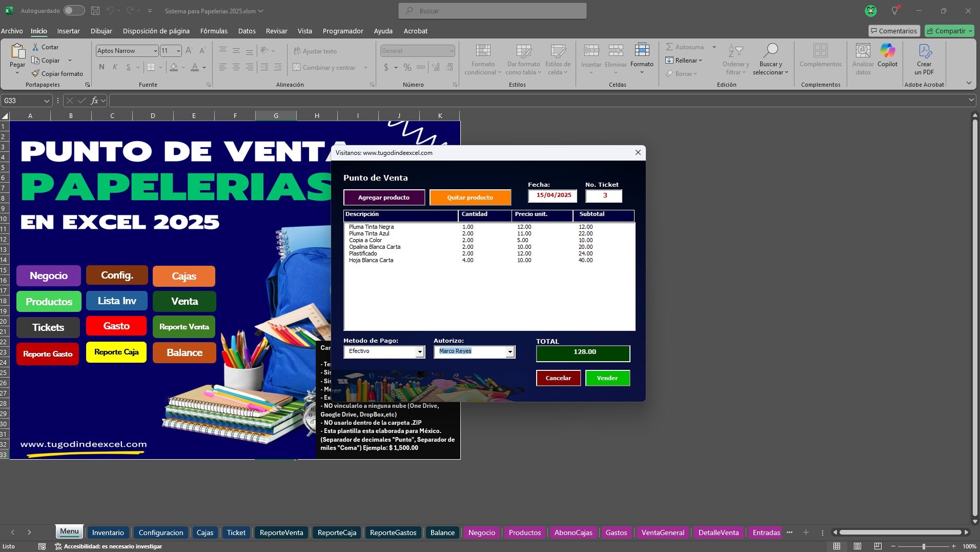The width and height of the screenshot is (980, 552).
Task: Click the Cortar scissors icon
Action: click(35, 47)
